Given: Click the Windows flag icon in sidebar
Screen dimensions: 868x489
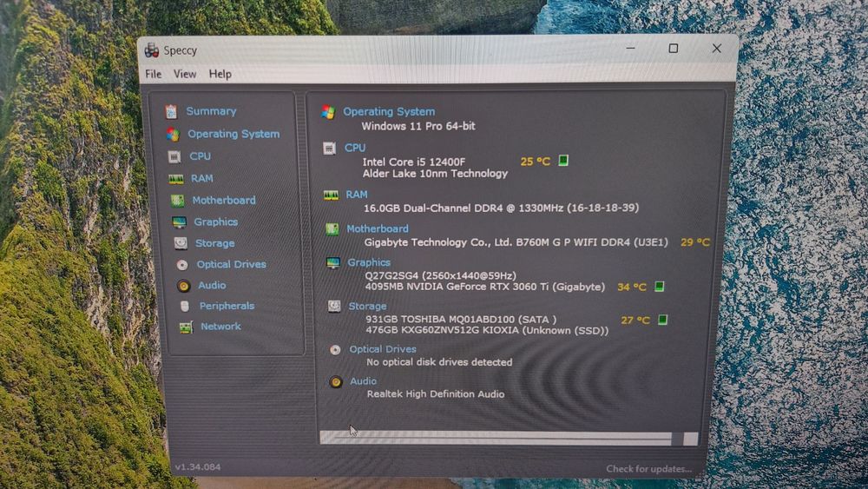Looking at the screenshot, I should 174,135.
